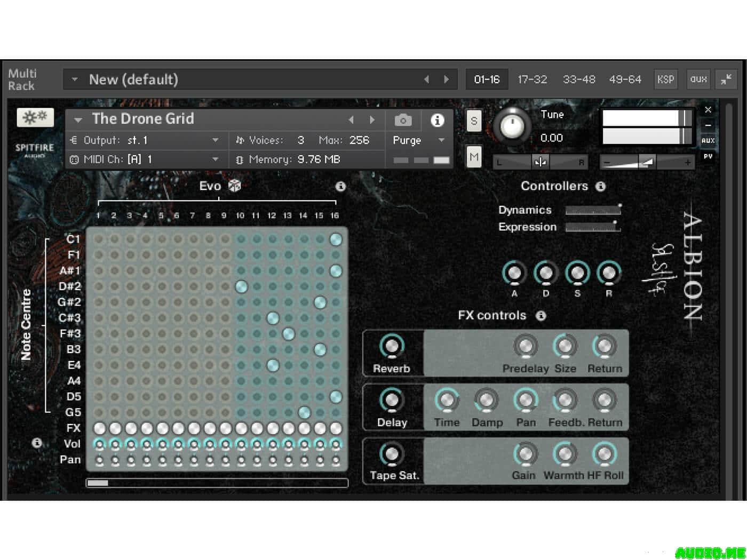Click the grid horizontal scrollbar
This screenshot has width=747, height=560.
(217, 483)
